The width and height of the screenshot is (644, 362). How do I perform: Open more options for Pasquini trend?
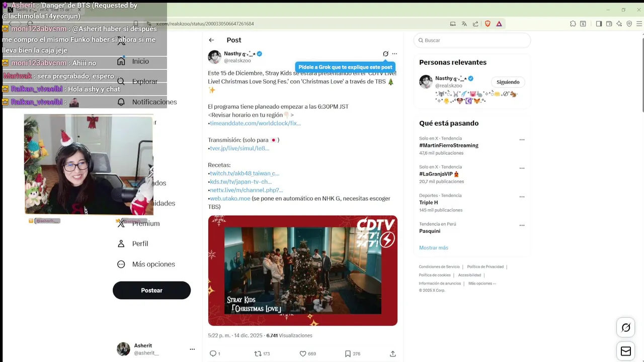pos(522,225)
